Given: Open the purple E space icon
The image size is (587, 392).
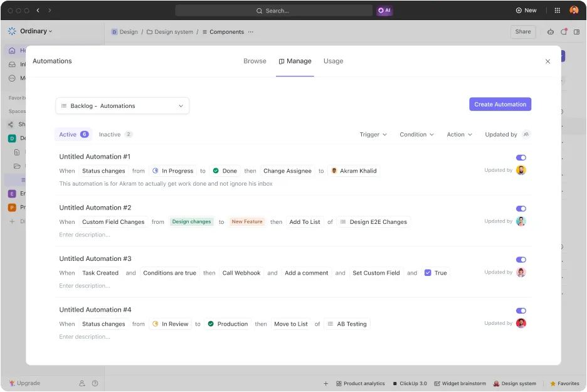Looking at the screenshot, I should click(12, 194).
